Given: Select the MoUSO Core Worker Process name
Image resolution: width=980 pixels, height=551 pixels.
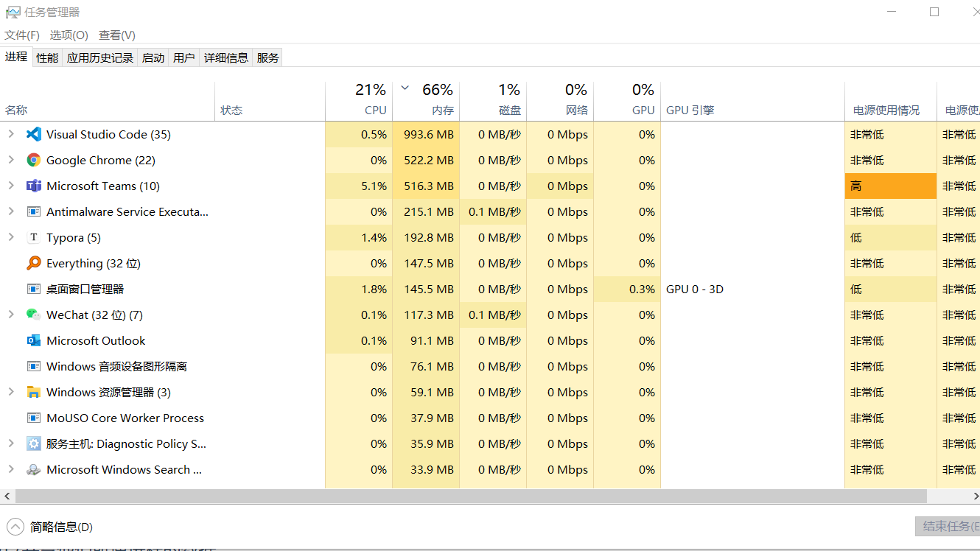Looking at the screenshot, I should pos(125,418).
